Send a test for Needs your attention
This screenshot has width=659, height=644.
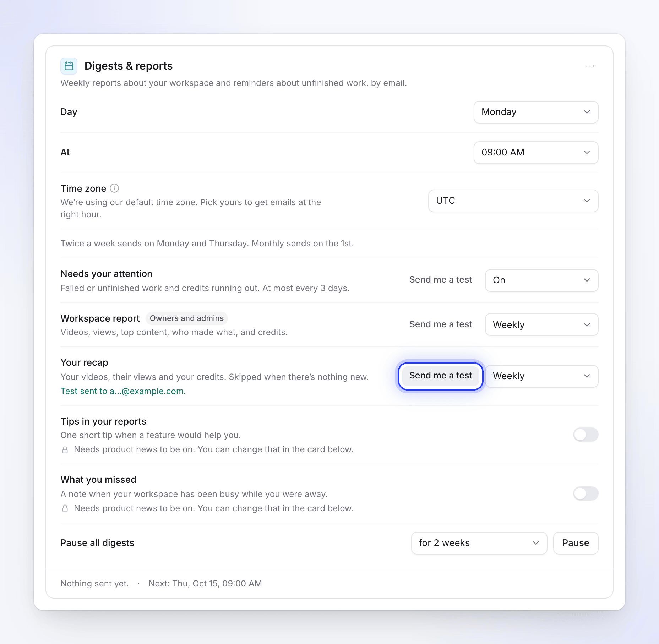tap(441, 280)
